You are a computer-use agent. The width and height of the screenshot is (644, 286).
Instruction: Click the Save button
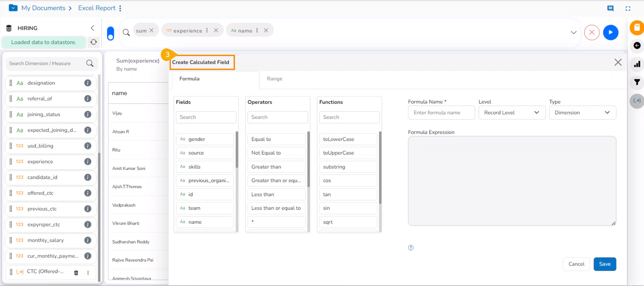coord(605,264)
